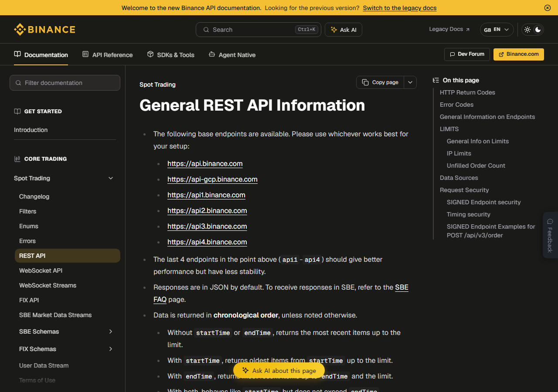Screen dimensions: 558x392
Task: Open https://api1.binance.com link
Action: 206,195
